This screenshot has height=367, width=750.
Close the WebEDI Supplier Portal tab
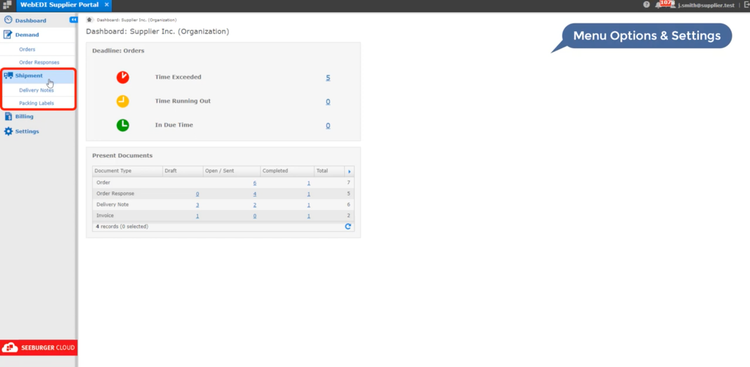(107, 5)
